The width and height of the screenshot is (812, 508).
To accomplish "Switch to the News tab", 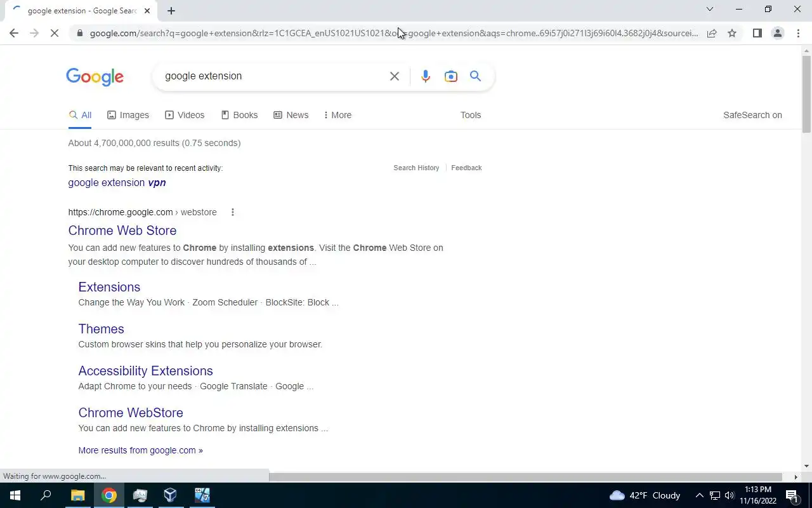I will point(291,115).
